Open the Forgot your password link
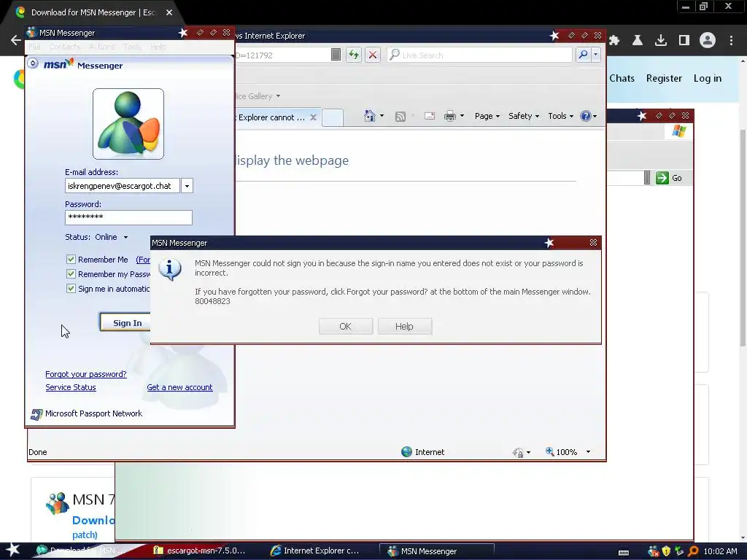Image resolution: width=747 pixels, height=560 pixels. point(86,374)
